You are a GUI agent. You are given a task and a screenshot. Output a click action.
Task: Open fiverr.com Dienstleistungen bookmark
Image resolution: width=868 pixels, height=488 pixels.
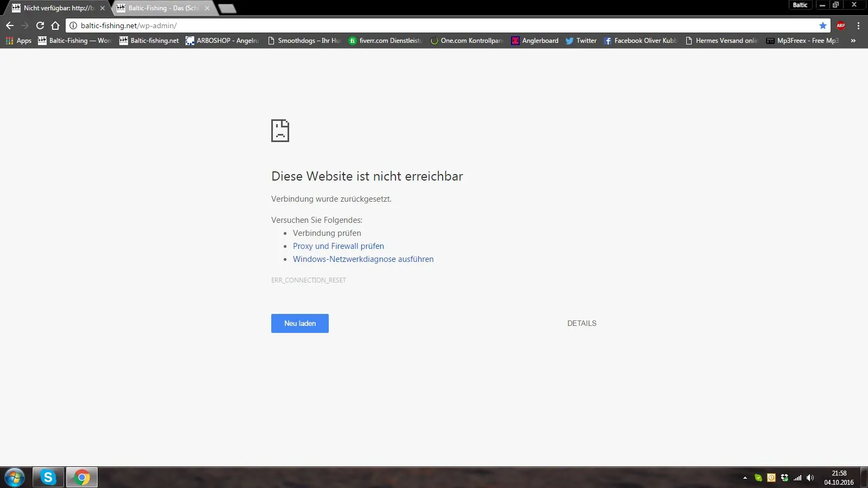(385, 41)
